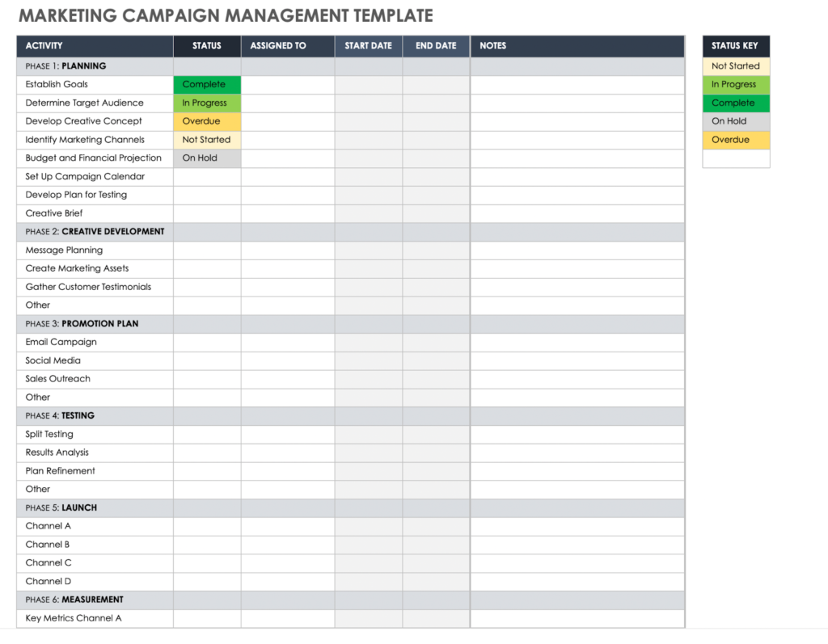Select the Channel C cell
The width and height of the screenshot is (828, 644).
pos(95,563)
